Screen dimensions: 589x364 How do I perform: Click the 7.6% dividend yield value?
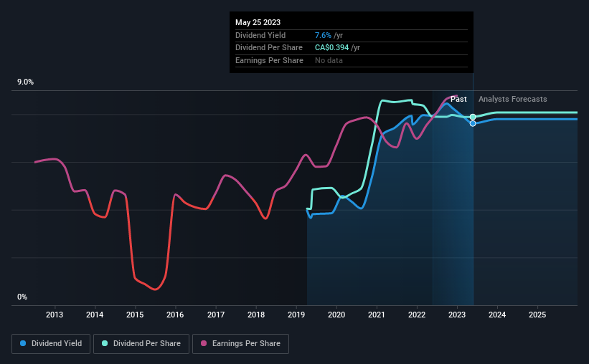point(323,35)
